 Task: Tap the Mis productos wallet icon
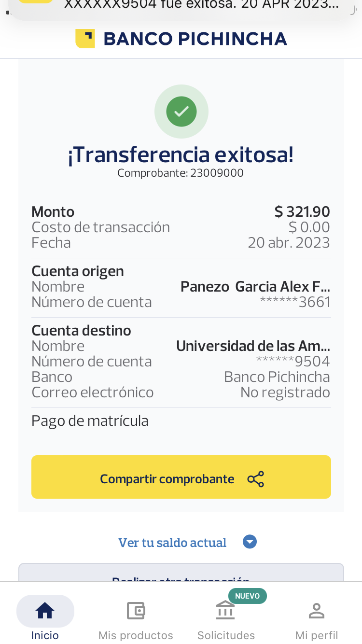pos(136,611)
